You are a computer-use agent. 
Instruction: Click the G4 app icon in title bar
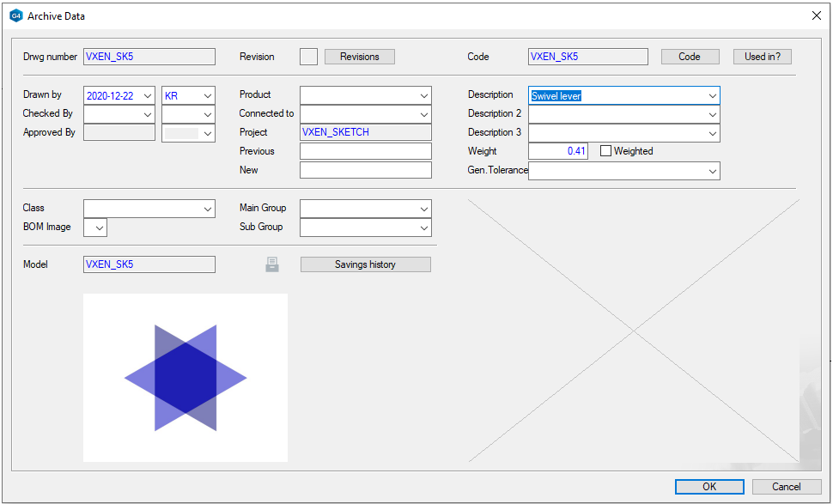pos(15,15)
